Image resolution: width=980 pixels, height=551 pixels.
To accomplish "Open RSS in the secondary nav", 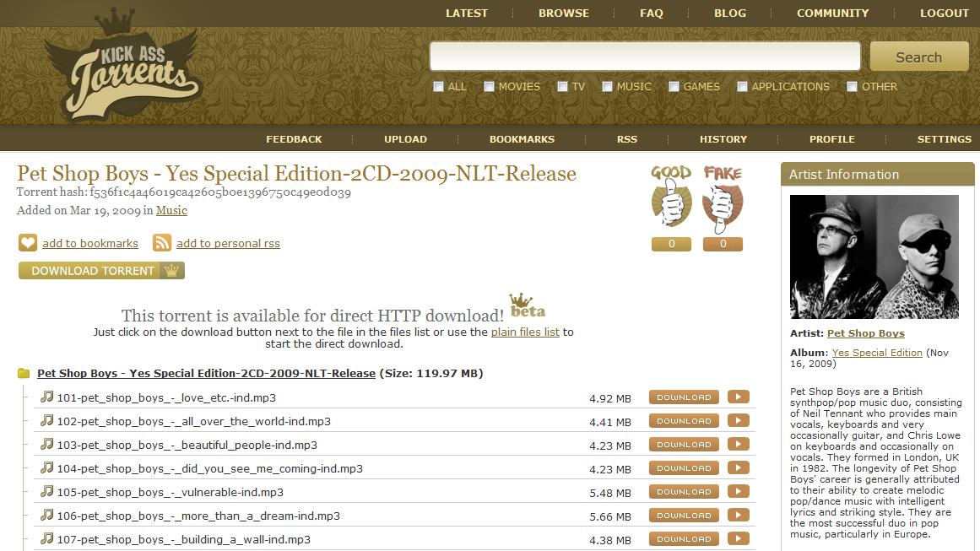I will (627, 139).
